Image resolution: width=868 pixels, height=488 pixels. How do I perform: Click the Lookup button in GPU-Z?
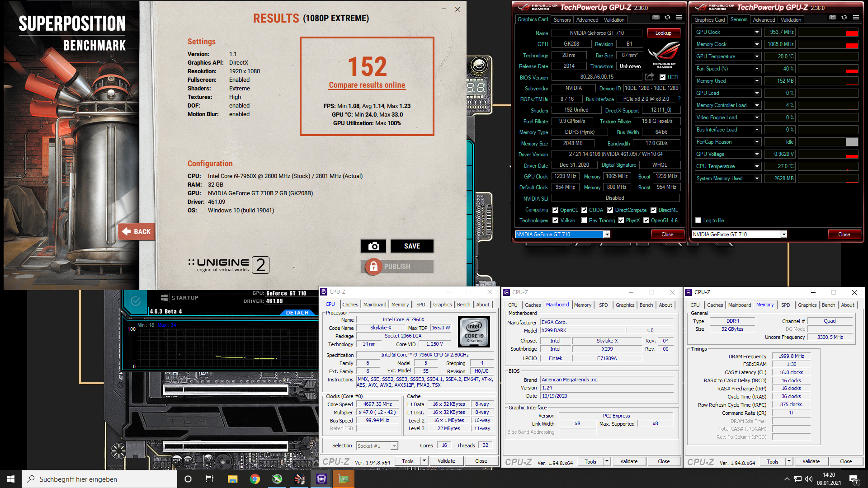[x=663, y=33]
